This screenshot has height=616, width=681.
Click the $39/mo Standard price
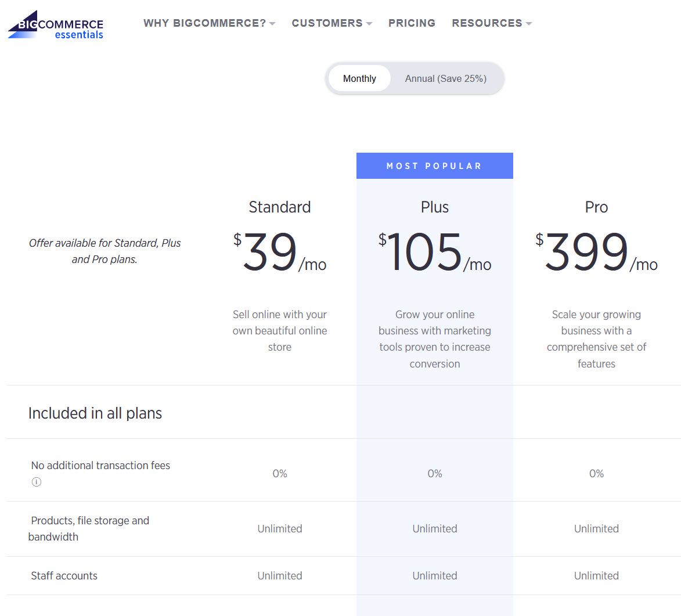pyautogui.click(x=280, y=251)
